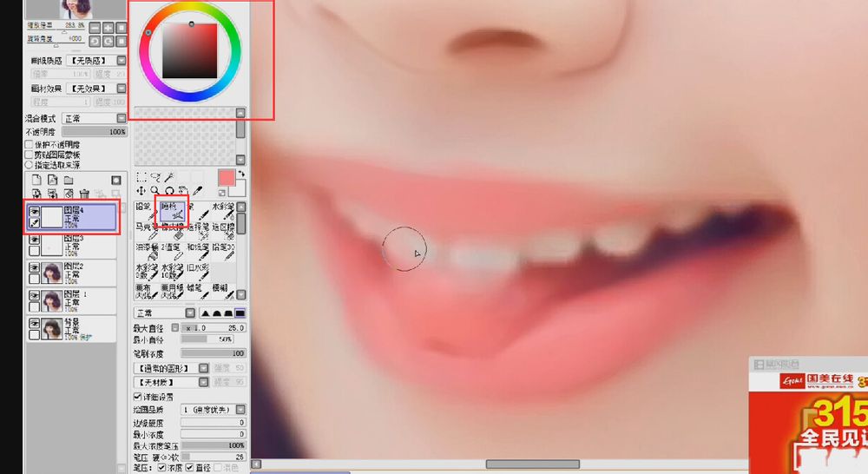This screenshot has width=868, height=474.
Task: Select 图层3 layer row
Action: click(x=71, y=245)
